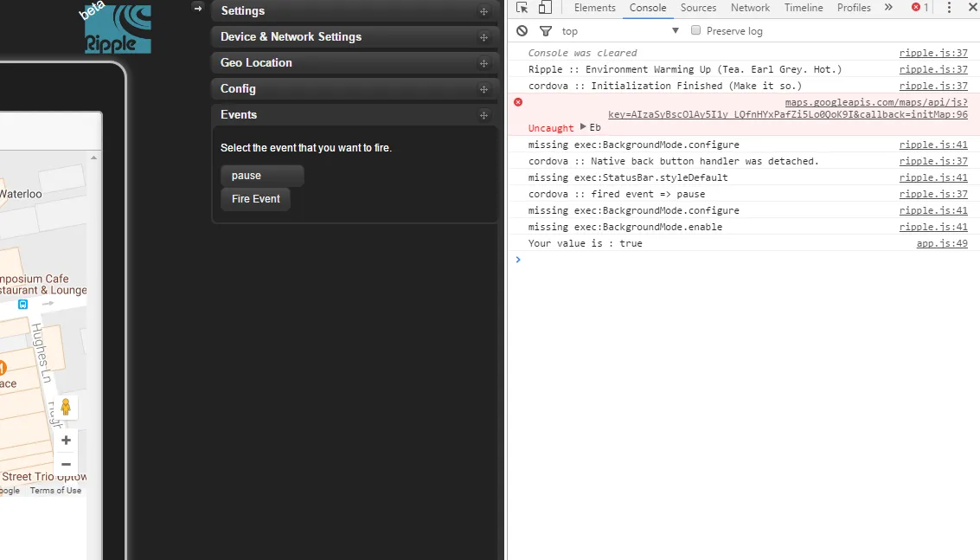Screen dimensions: 980x560
Task: Collapse the Events panel
Action: click(x=355, y=114)
